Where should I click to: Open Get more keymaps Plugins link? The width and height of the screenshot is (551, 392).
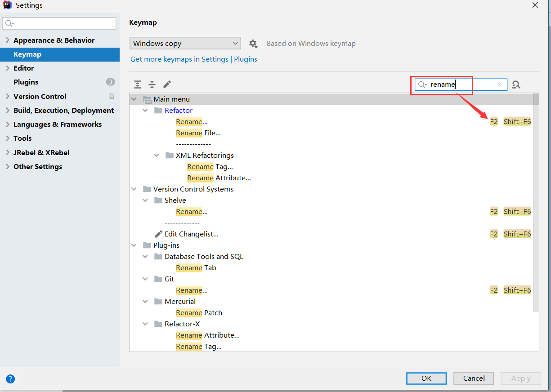pos(193,59)
